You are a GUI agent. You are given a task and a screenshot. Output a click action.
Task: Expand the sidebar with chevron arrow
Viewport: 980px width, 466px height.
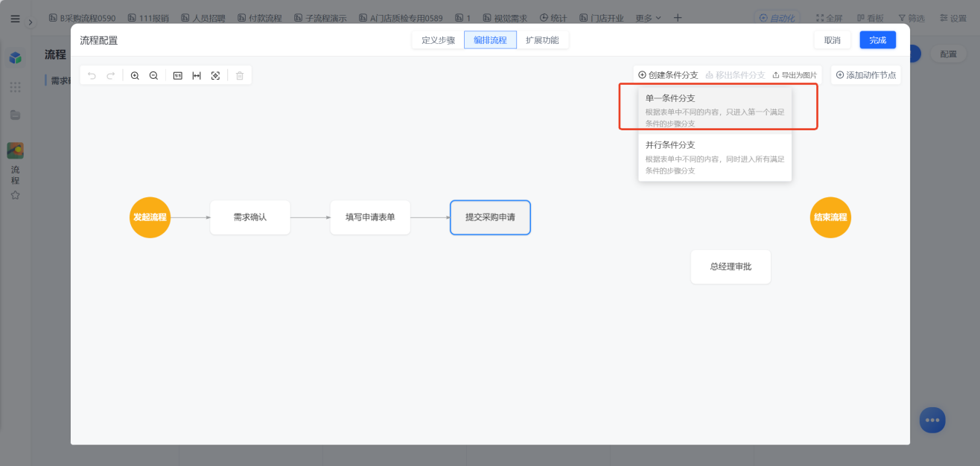(x=31, y=22)
